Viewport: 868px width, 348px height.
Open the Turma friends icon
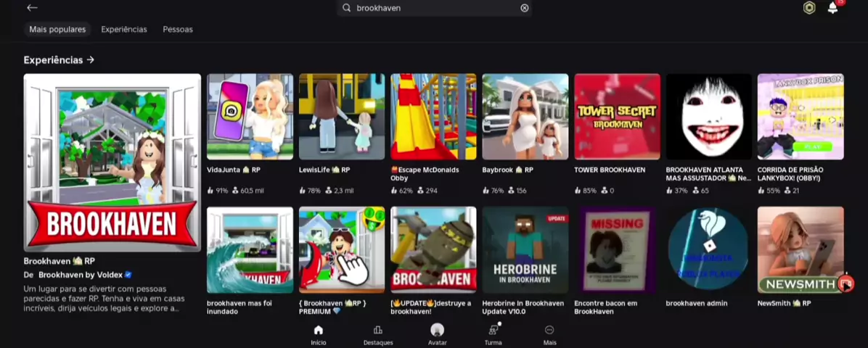(494, 334)
